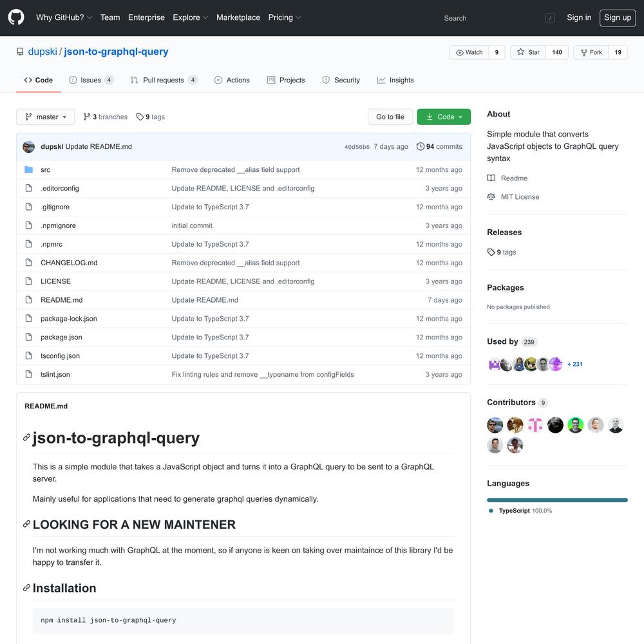Open the 'initial commit' message link
Viewport: 644px width, 644px height.
192,225
